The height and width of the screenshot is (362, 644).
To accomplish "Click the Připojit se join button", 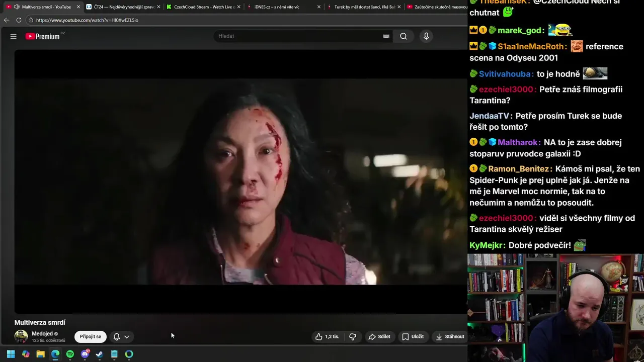I will [91, 337].
